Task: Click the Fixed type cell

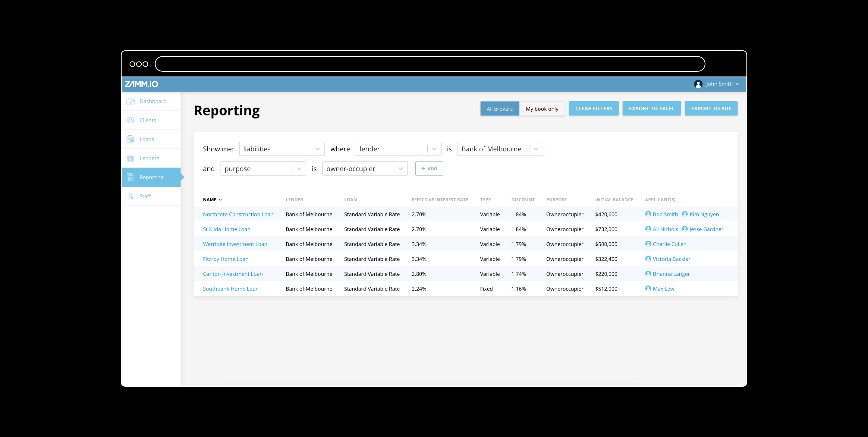Action: click(x=486, y=289)
